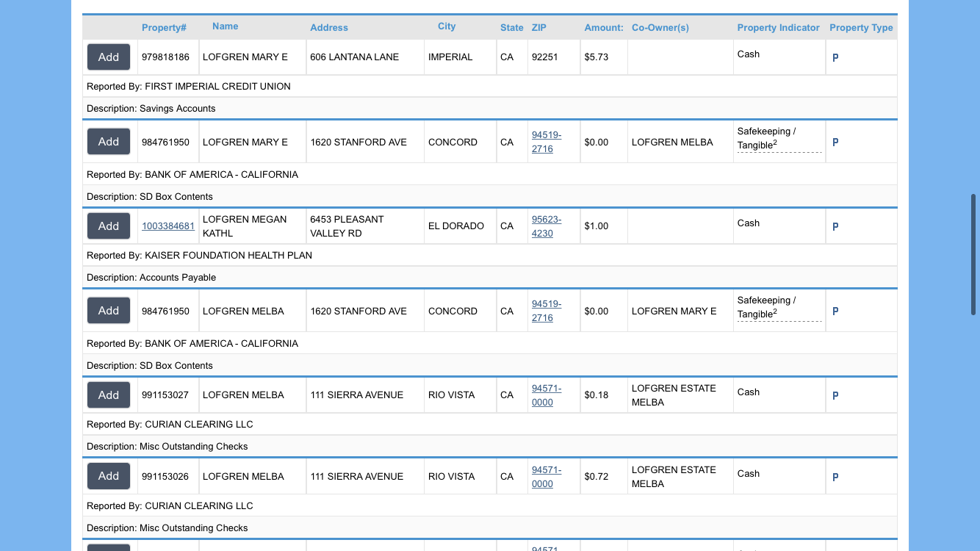Click Reported By: FIRST IMPERIAL CREDIT UNION
This screenshot has height=551, width=980.
click(x=189, y=87)
